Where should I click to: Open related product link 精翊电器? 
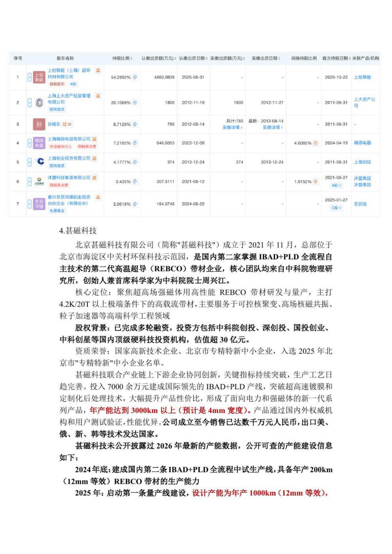click(x=362, y=143)
